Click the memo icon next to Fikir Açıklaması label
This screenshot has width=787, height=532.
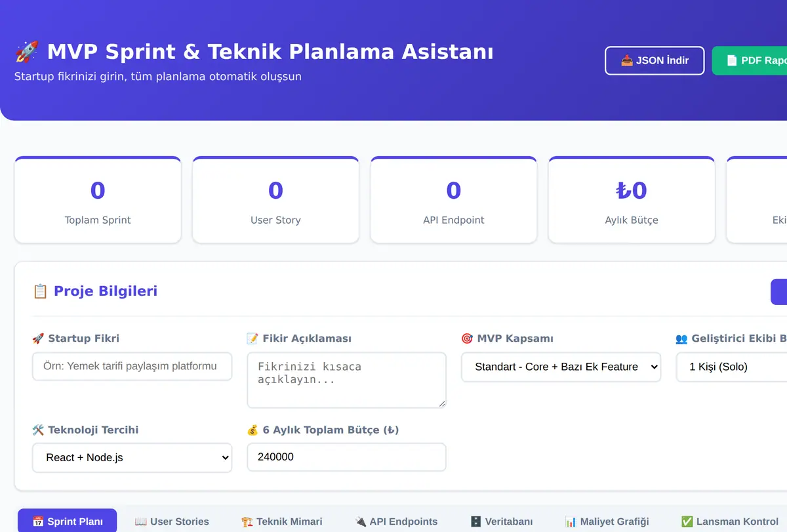click(252, 338)
